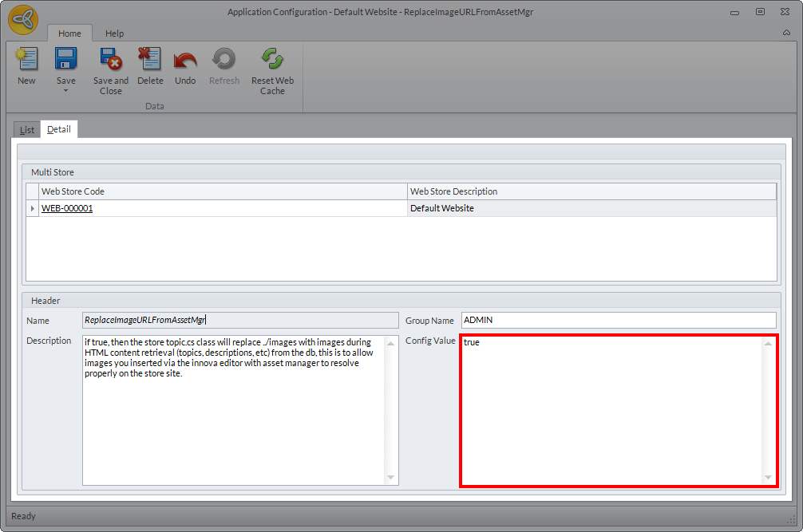
Task: Click the Reset Web Cache icon
Action: pyautogui.click(x=272, y=61)
